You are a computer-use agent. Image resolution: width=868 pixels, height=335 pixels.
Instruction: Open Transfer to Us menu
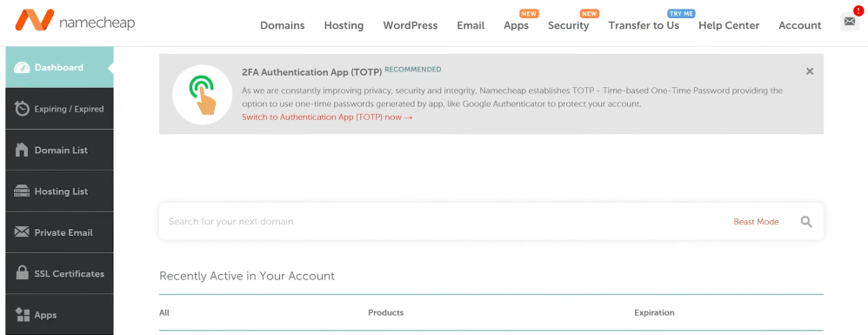(x=644, y=25)
